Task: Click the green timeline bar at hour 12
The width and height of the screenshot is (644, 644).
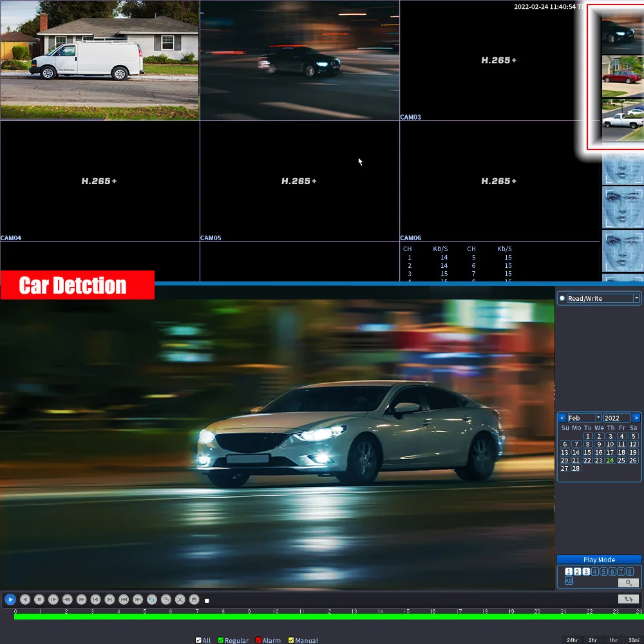Action: point(328,616)
